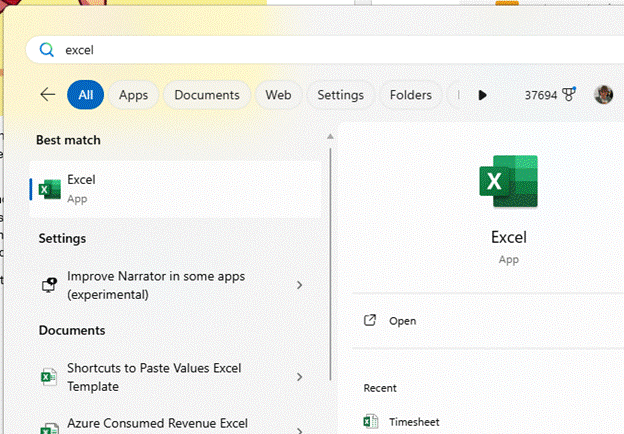The width and height of the screenshot is (624, 434).
Task: Switch to the Web filter tab
Action: pos(278,95)
